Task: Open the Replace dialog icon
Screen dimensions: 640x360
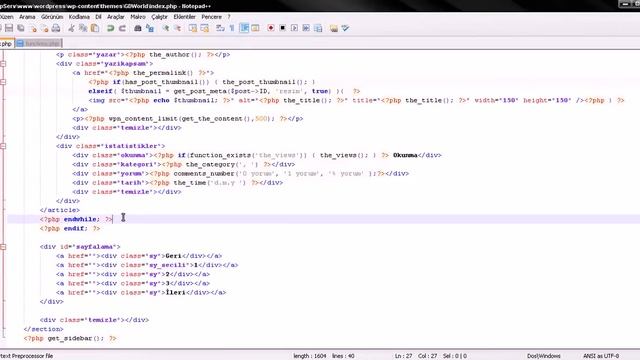Action: [x=150, y=28]
